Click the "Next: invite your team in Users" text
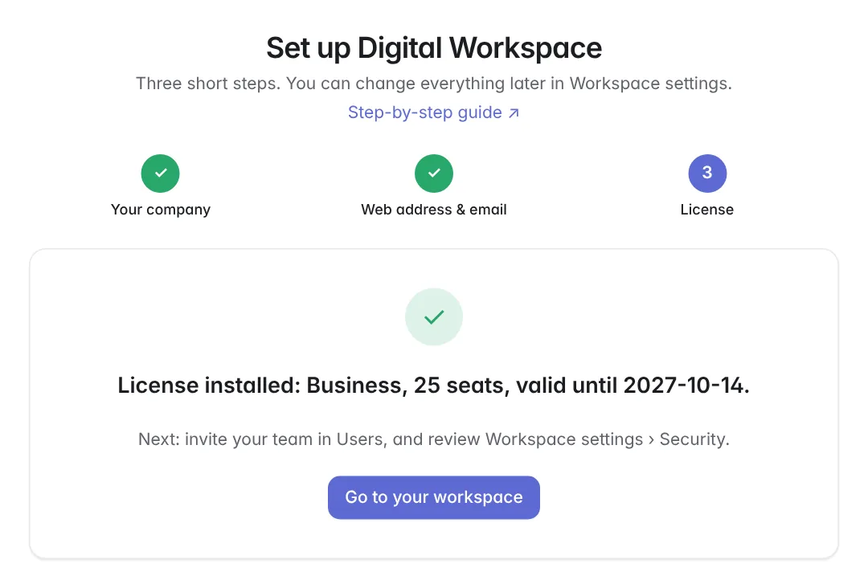868x588 pixels. click(433, 439)
